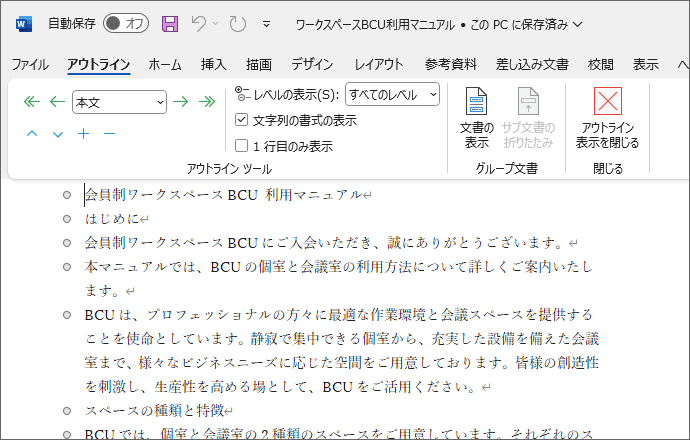Uncheck 文字列の書式の表示 checkbox
The image size is (690, 440).
tap(242, 120)
